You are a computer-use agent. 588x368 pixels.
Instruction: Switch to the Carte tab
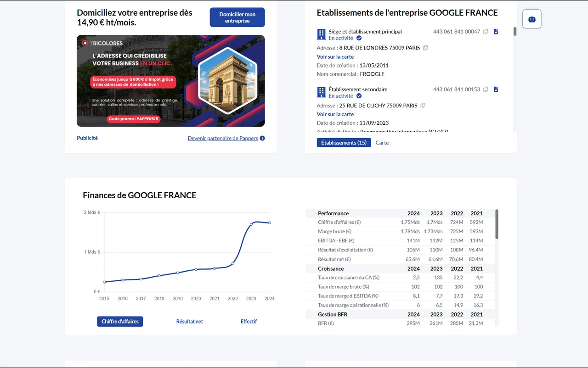(x=382, y=143)
